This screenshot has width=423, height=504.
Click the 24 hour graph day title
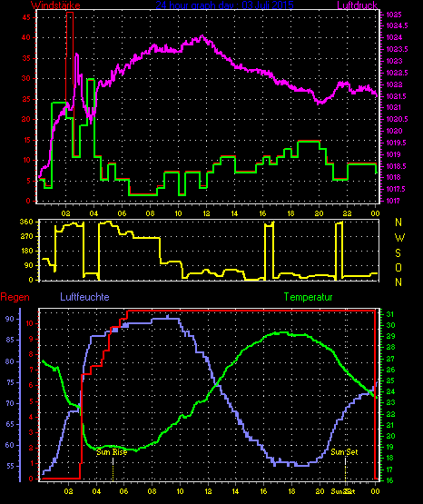[x=224, y=5]
